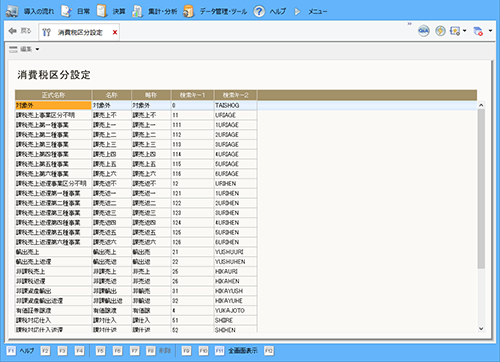Click the rightmost toolbar icon with red mark

tap(478, 31)
